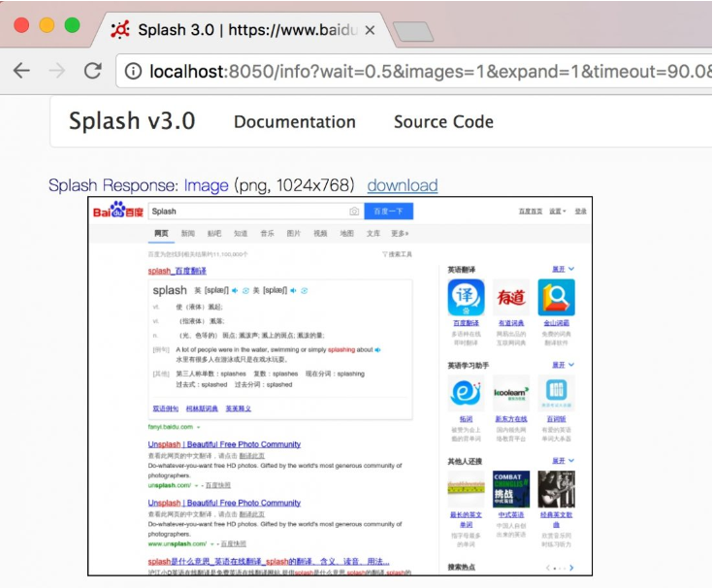Play the British pronunciation speaker icon
713x588 pixels.
click(235, 290)
